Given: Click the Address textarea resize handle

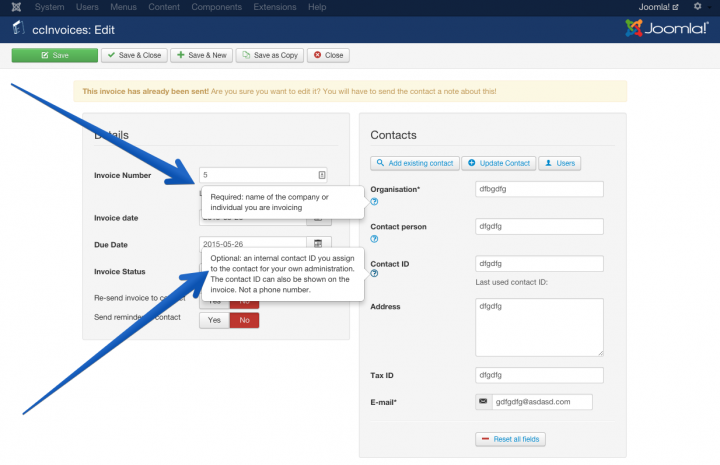Looking at the screenshot, I should (601, 353).
